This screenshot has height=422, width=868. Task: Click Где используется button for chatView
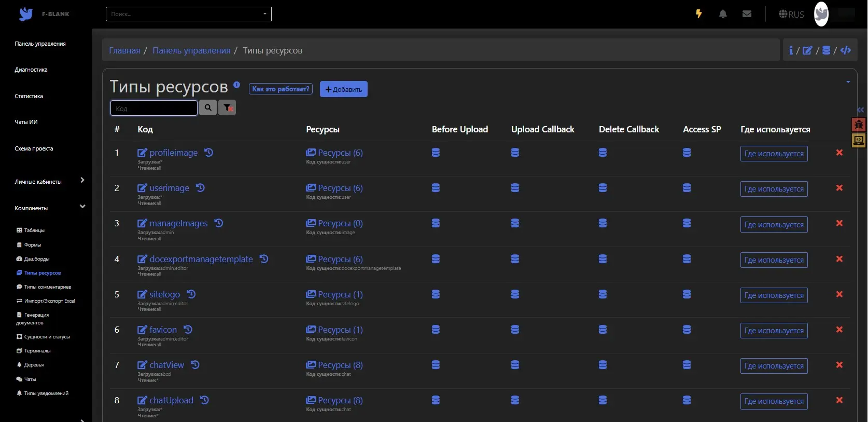(x=774, y=366)
